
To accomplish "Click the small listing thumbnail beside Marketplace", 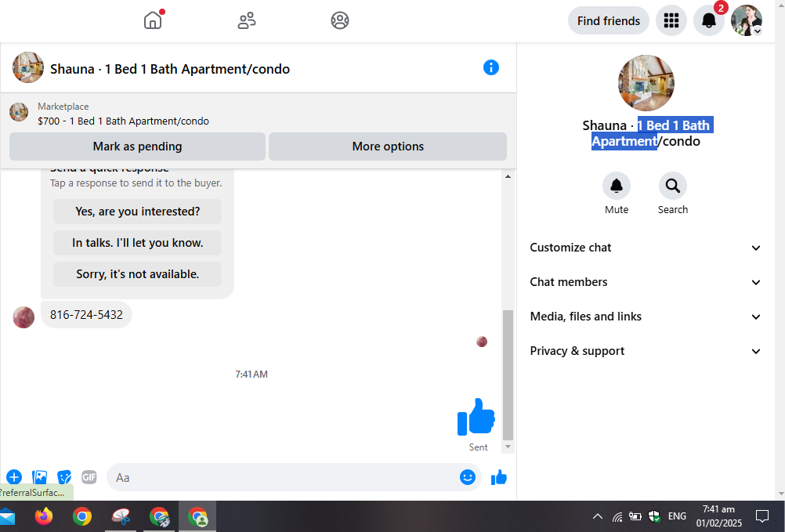I will (x=19, y=112).
